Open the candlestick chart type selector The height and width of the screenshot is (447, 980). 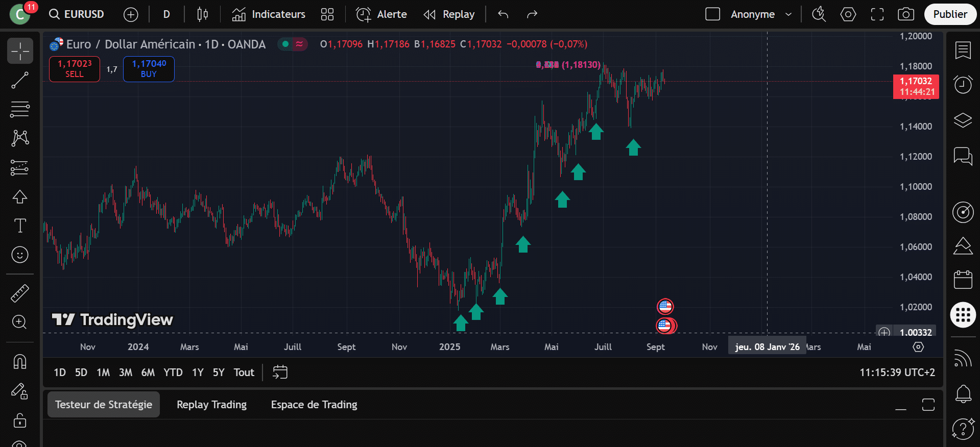(202, 14)
